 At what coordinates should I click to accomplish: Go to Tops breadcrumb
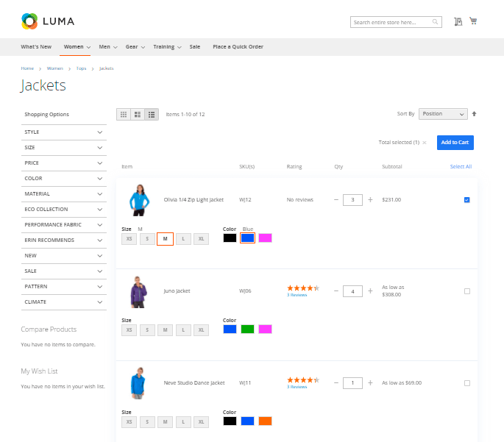point(82,68)
